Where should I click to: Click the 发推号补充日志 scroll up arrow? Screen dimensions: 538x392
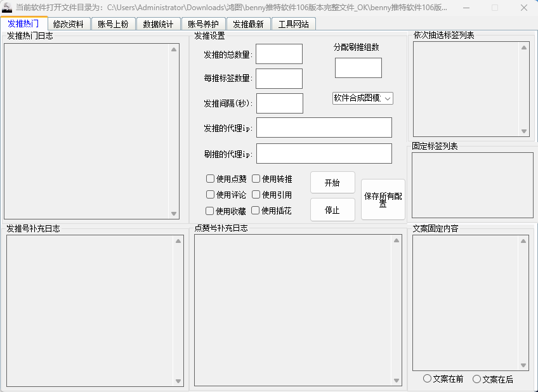pyautogui.click(x=178, y=241)
